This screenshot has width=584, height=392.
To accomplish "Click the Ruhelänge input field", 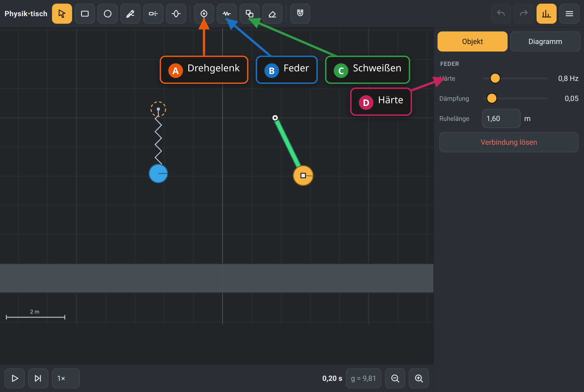I will [501, 119].
